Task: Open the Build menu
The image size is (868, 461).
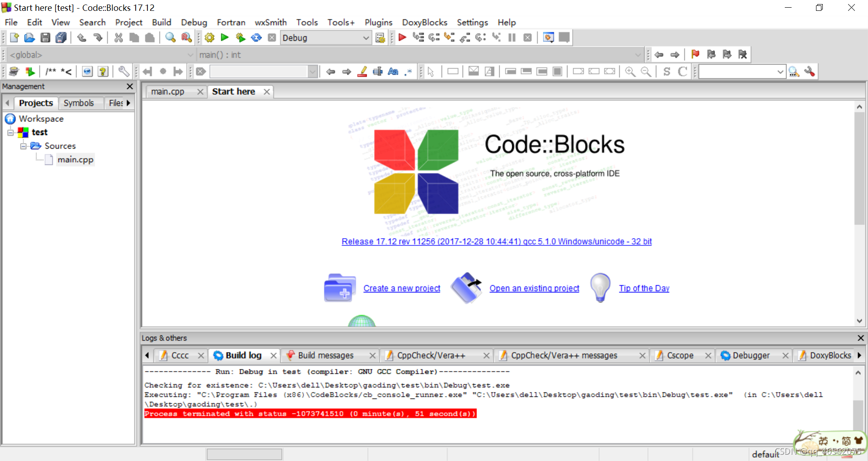Action: pyautogui.click(x=161, y=22)
